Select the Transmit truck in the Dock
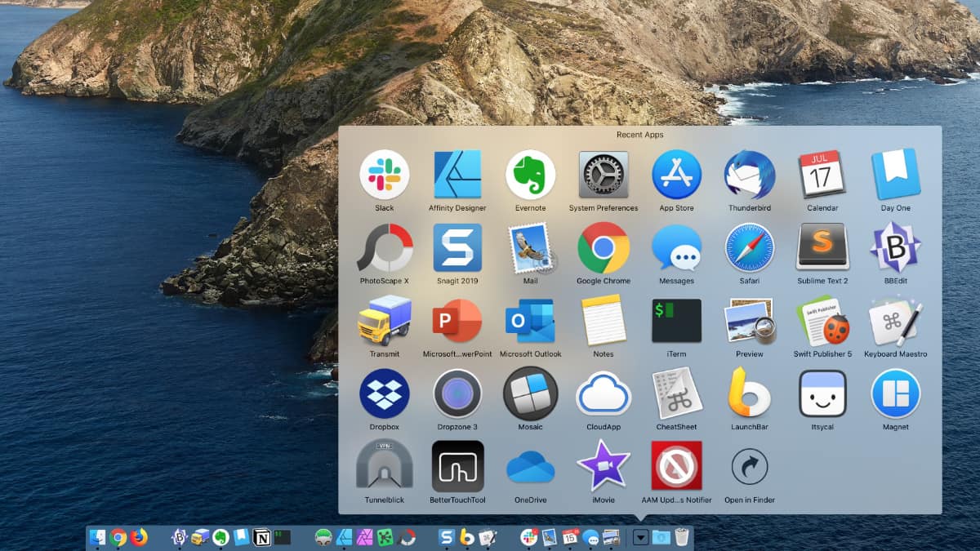The image size is (980, 551). [200, 536]
